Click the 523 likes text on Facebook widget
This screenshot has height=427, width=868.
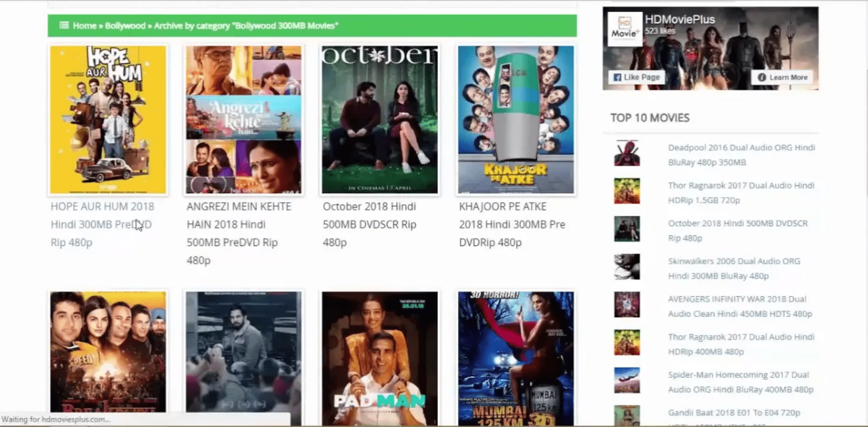660,31
